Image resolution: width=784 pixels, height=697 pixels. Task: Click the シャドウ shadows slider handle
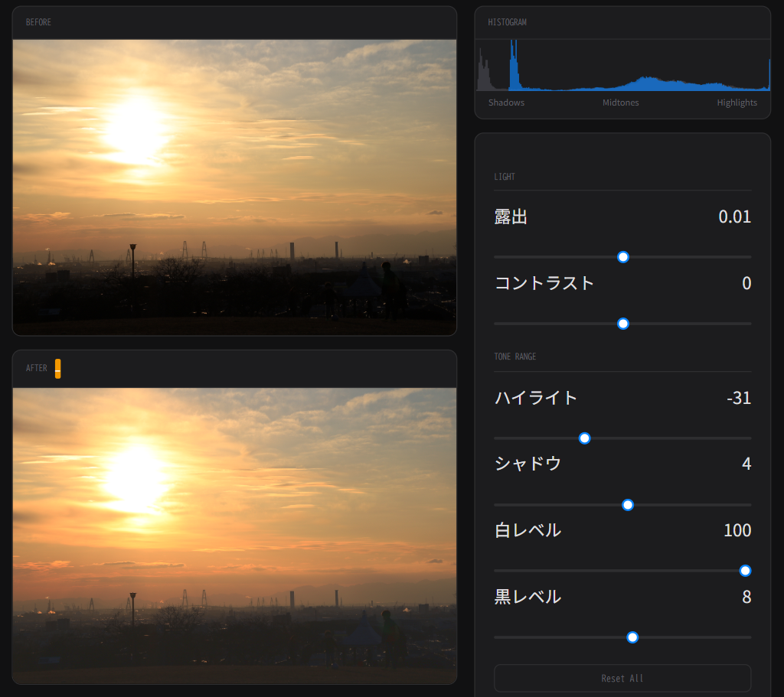coord(628,505)
